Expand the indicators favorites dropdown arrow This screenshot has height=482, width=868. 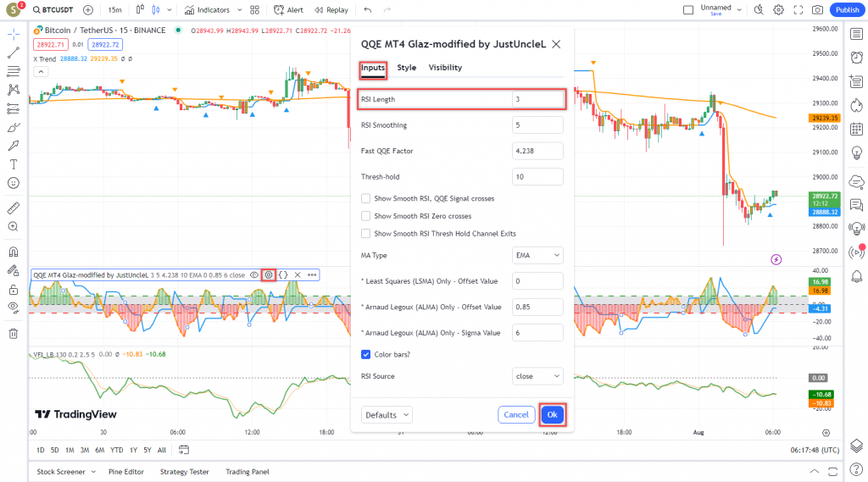(x=239, y=10)
